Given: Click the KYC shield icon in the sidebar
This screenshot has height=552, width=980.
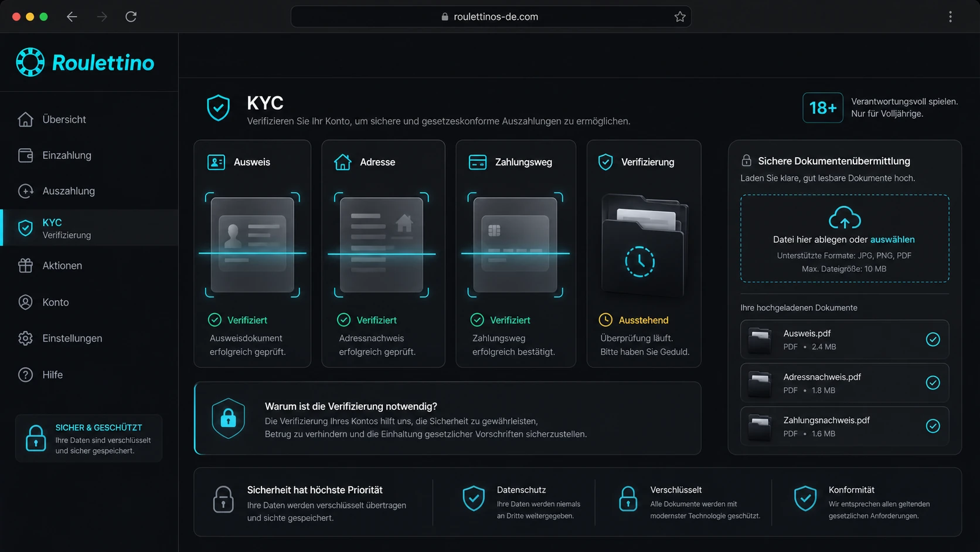Looking at the screenshot, I should (25, 228).
